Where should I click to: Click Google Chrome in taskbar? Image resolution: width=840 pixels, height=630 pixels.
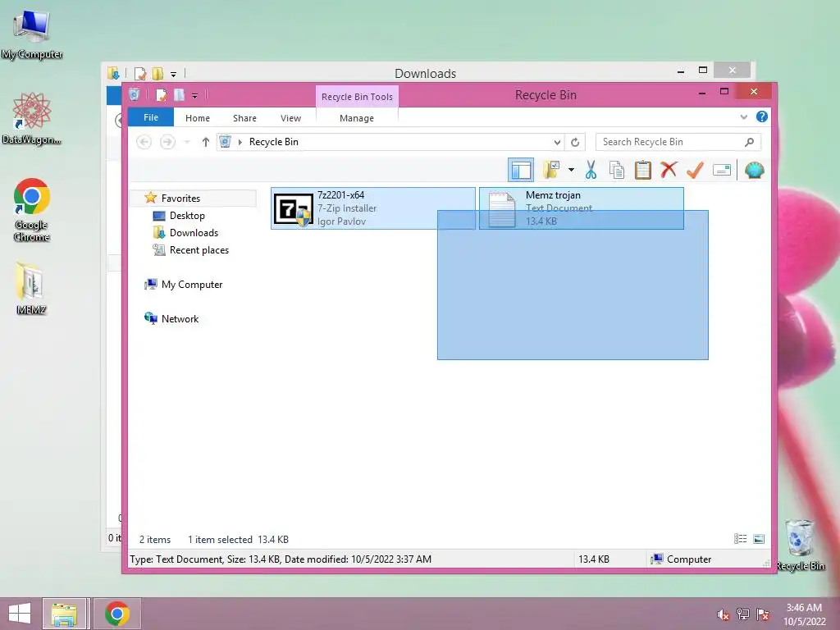tap(117, 614)
